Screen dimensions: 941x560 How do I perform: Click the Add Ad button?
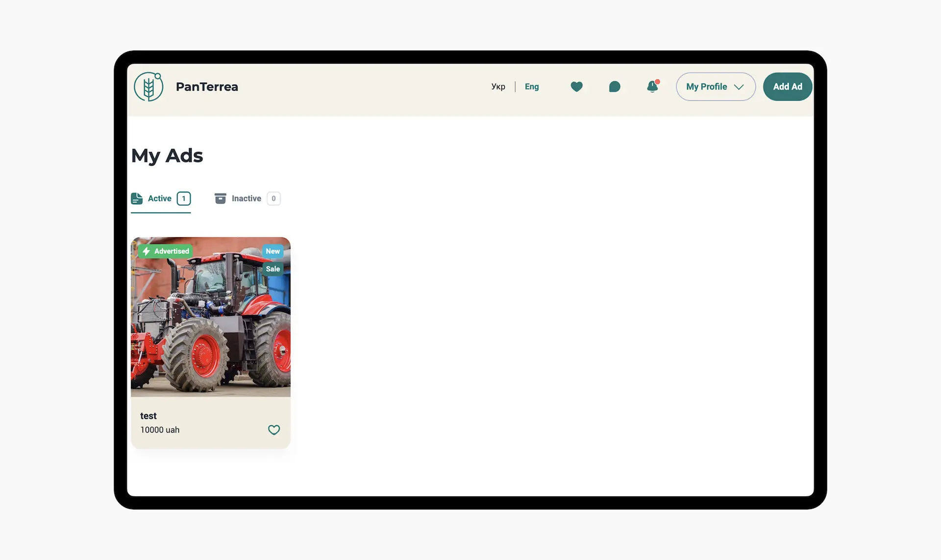[787, 87]
